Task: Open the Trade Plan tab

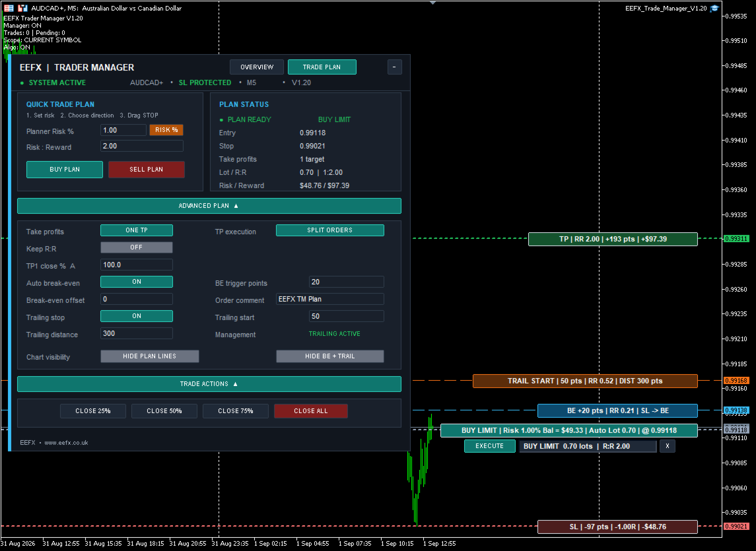Action: tap(322, 67)
